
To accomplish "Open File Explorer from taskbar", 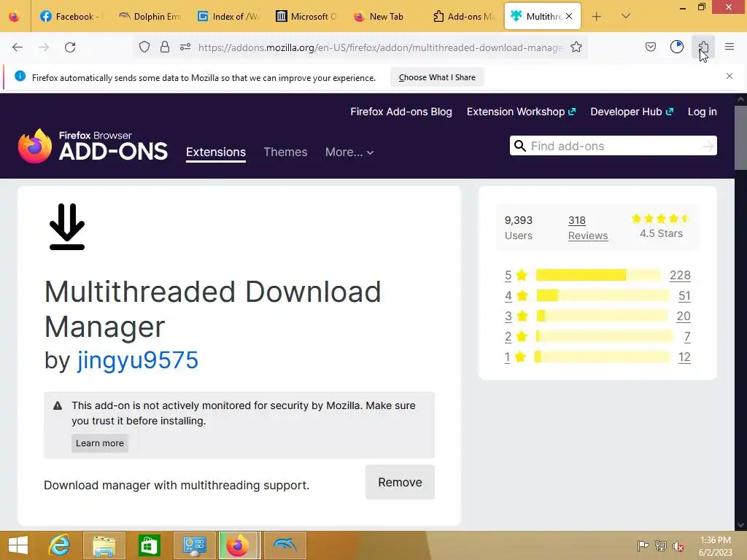I will click(x=104, y=545).
